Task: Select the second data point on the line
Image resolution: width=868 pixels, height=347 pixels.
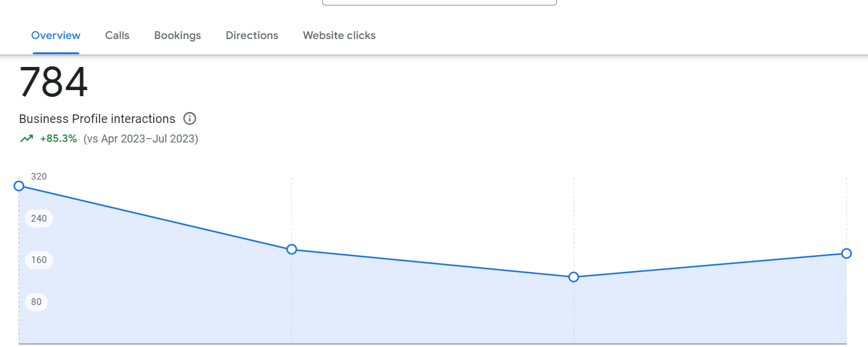Action: coord(292,249)
